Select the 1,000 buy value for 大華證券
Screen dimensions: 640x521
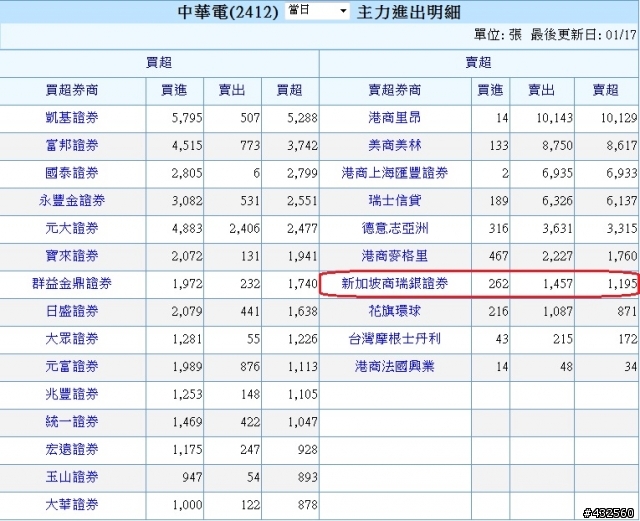187,505
